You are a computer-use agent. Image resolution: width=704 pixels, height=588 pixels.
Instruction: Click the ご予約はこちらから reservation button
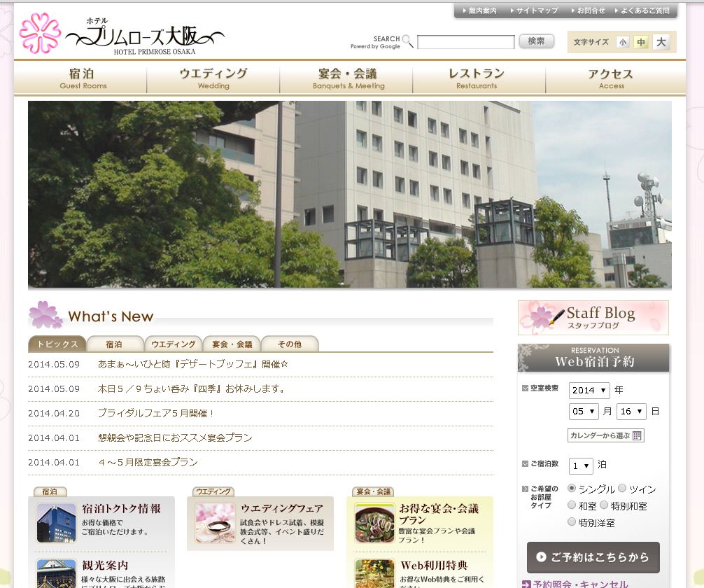tap(593, 557)
